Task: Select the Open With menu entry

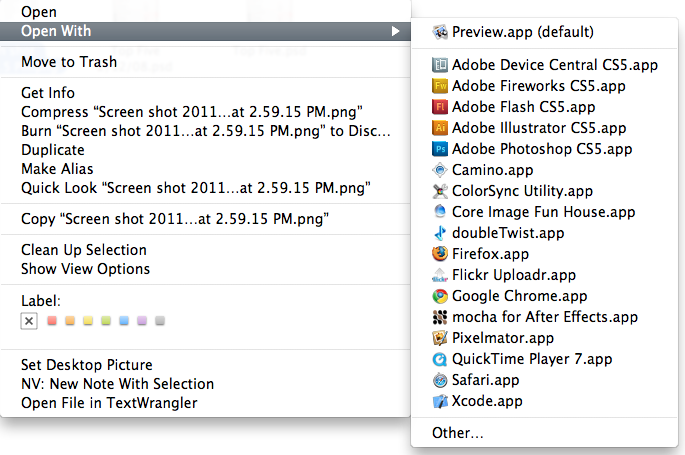Action: [205, 31]
